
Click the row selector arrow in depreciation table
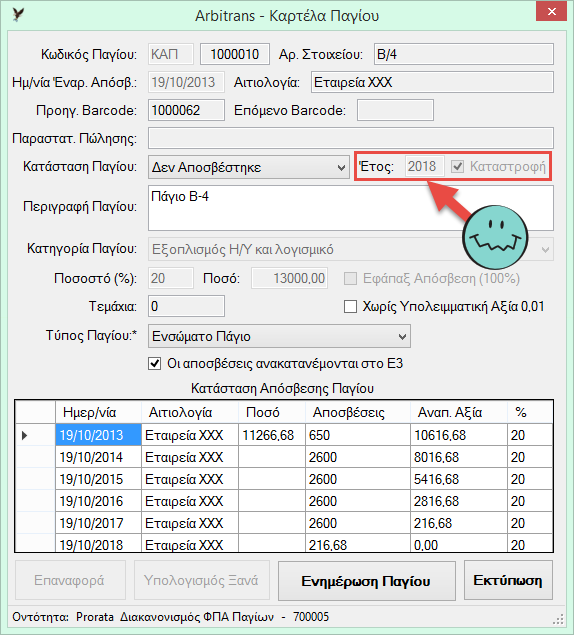(x=25, y=435)
